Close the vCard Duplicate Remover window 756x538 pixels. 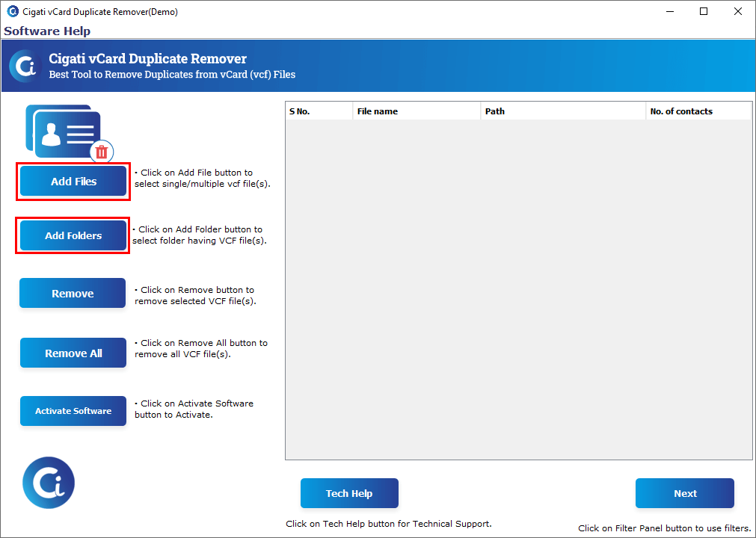pos(737,11)
